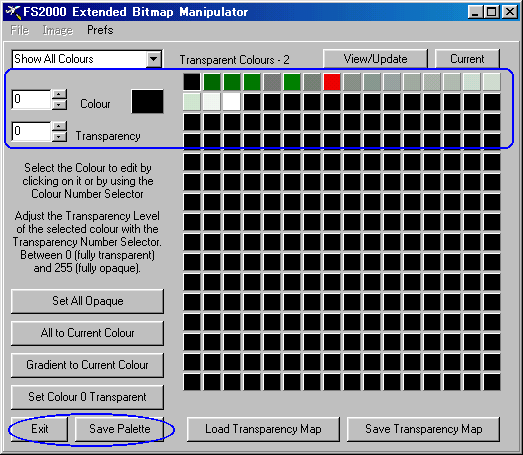
Task: Select the medium grey swatch after the greens
Action: (272, 82)
